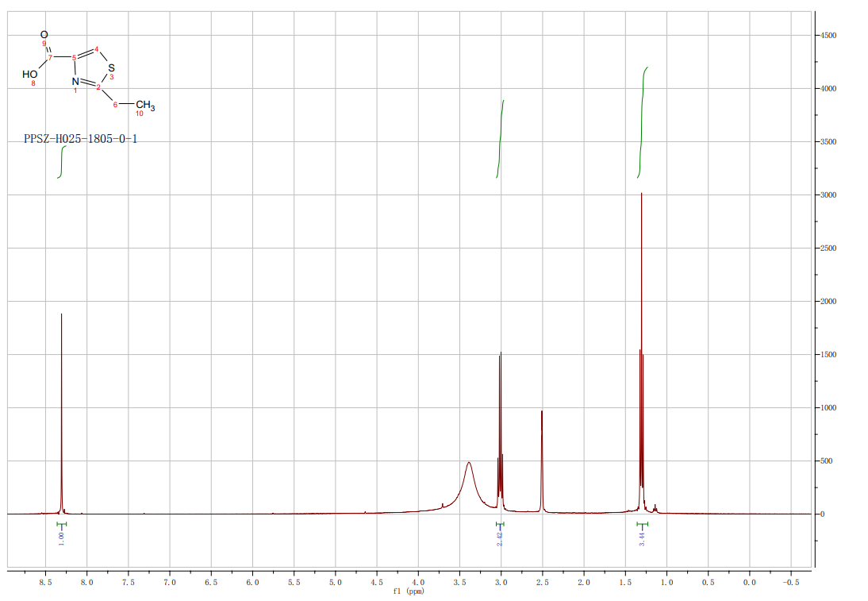Click the 2.42 integral value label

coord(500,538)
